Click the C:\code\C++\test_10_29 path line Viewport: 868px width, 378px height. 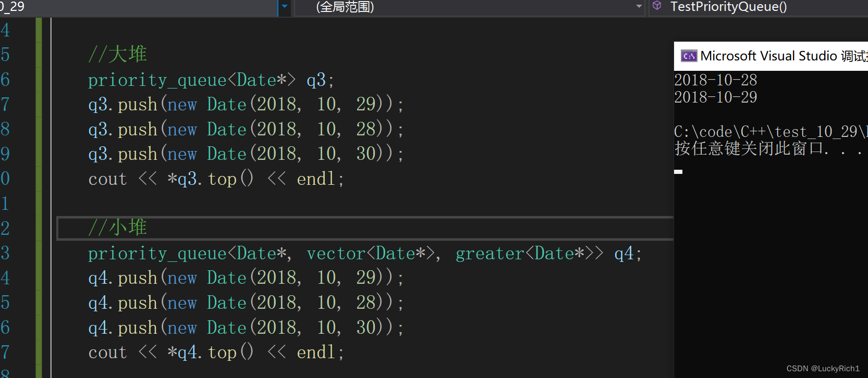tap(771, 132)
